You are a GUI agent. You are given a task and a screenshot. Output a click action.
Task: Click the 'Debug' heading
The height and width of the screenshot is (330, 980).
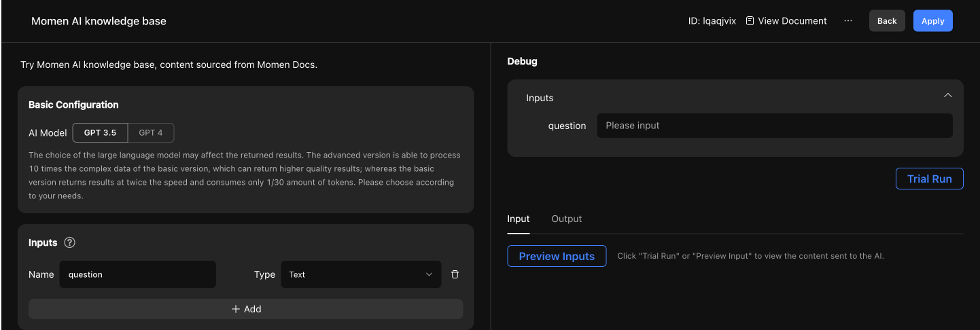(522, 61)
